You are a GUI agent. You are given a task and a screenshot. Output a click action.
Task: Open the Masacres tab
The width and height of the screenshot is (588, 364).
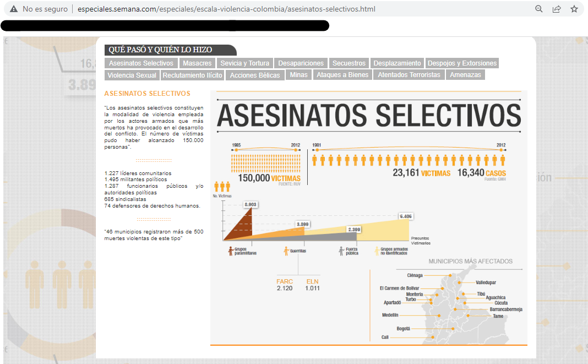(197, 63)
